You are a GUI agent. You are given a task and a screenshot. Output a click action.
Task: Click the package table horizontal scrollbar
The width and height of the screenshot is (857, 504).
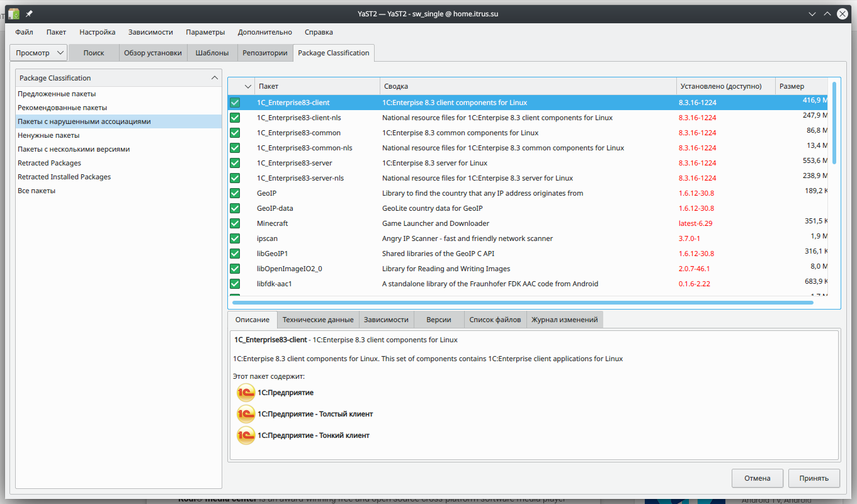[523, 303]
